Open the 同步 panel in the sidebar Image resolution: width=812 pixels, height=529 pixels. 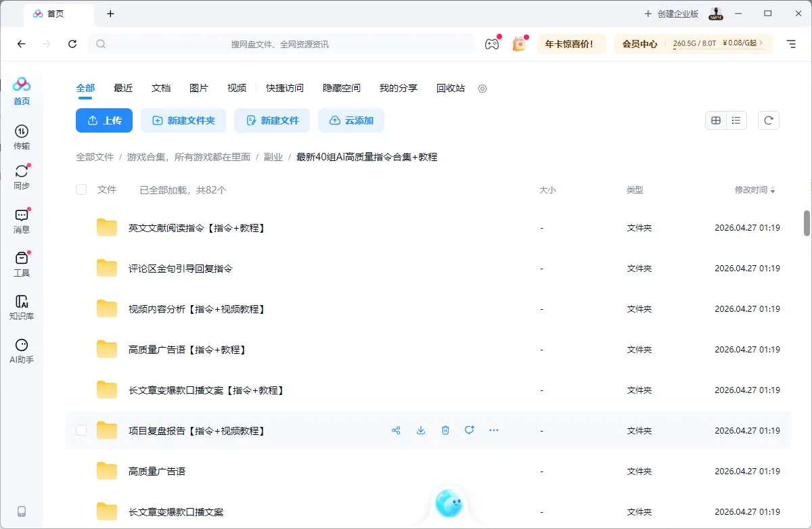21,177
